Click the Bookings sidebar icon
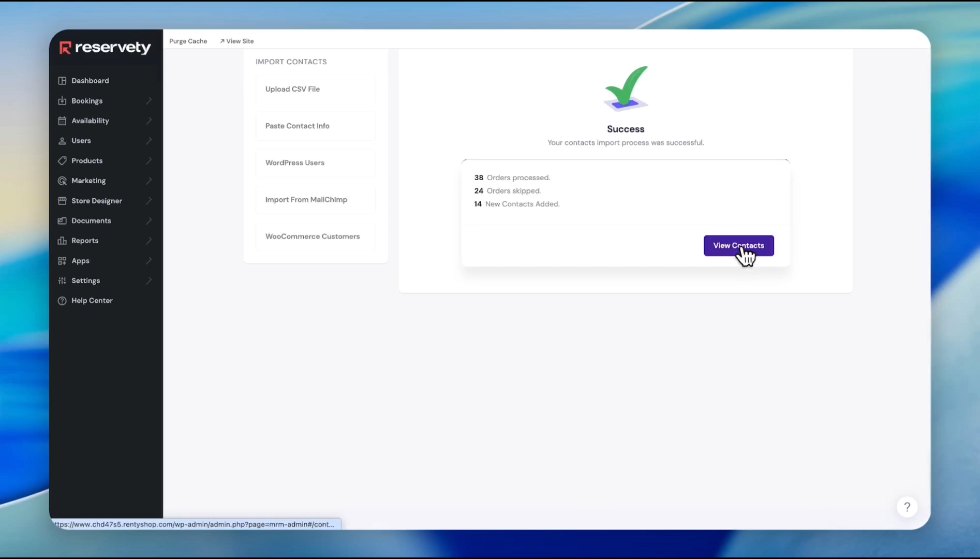This screenshot has width=980, height=559. pyautogui.click(x=62, y=101)
